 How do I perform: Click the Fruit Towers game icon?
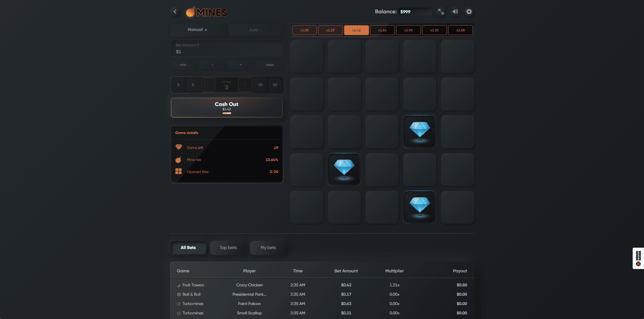pos(179,285)
